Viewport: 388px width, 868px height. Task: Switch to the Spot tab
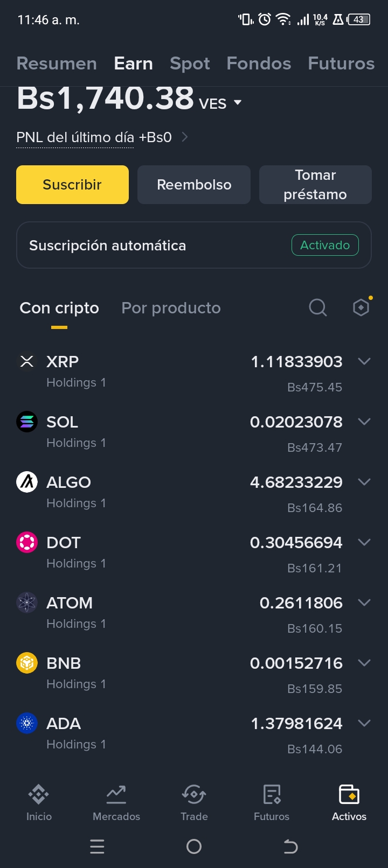190,64
